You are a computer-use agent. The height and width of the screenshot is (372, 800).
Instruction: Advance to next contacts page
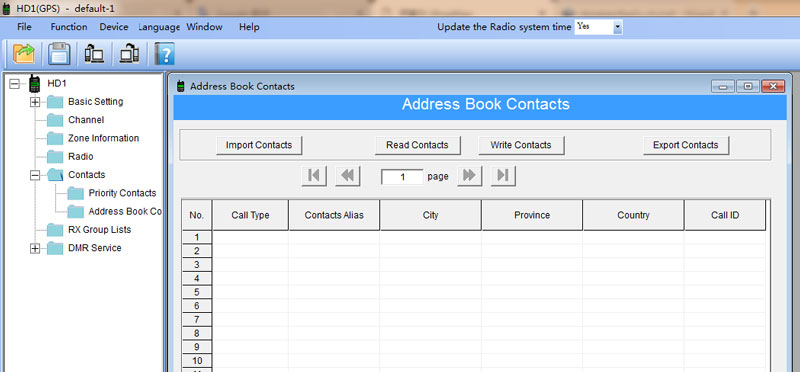pos(469,176)
